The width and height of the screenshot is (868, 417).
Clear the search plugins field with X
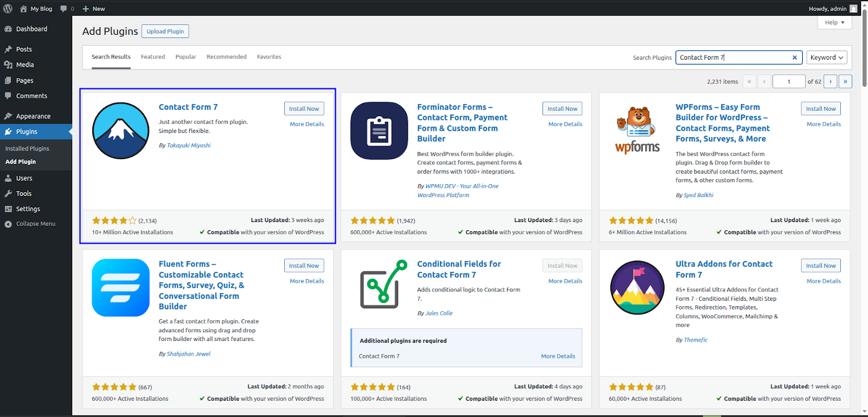coord(794,58)
